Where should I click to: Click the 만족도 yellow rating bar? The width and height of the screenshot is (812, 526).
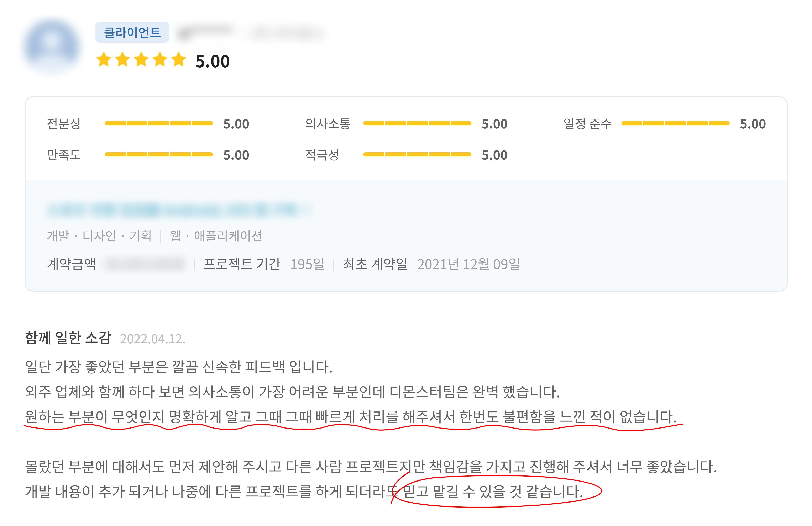159,154
